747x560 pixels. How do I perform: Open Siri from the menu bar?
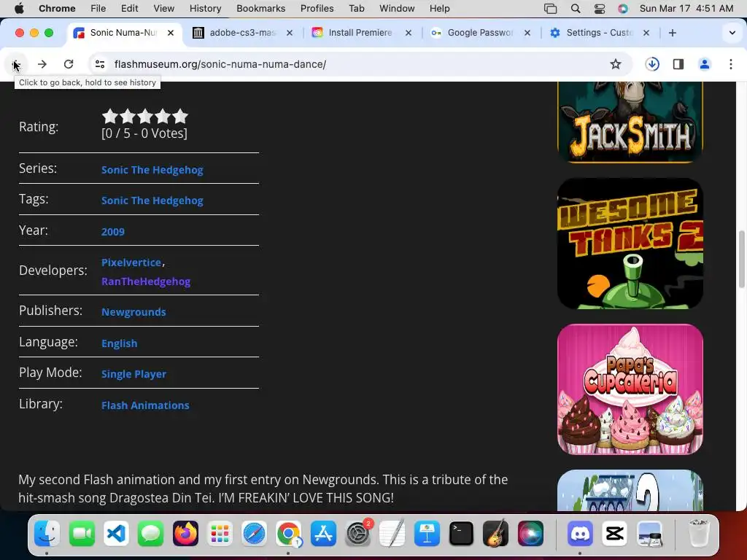pos(623,9)
